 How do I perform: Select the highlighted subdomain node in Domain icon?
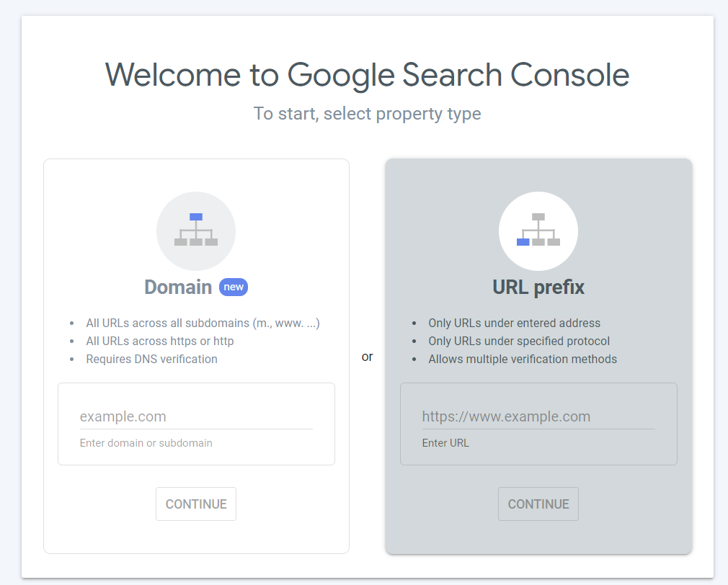pos(196,216)
